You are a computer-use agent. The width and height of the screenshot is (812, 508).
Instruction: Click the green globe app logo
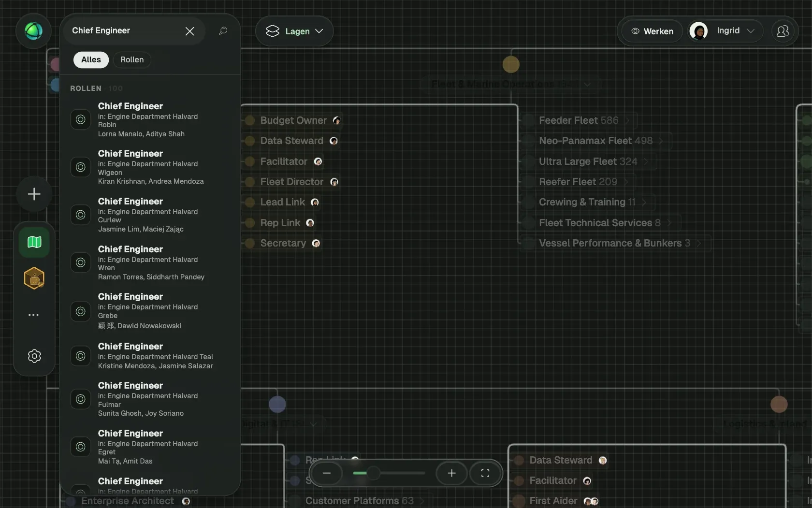pyautogui.click(x=33, y=31)
